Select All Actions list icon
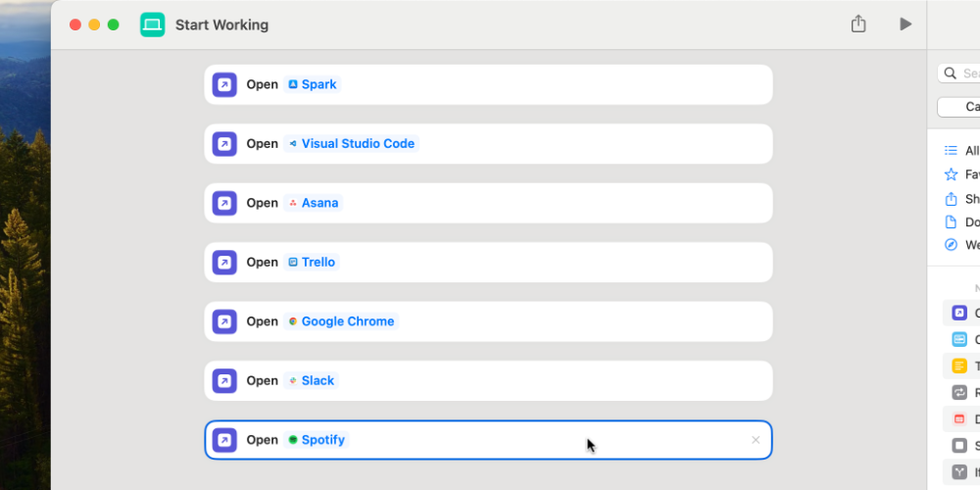Image resolution: width=980 pixels, height=490 pixels. pos(951,151)
